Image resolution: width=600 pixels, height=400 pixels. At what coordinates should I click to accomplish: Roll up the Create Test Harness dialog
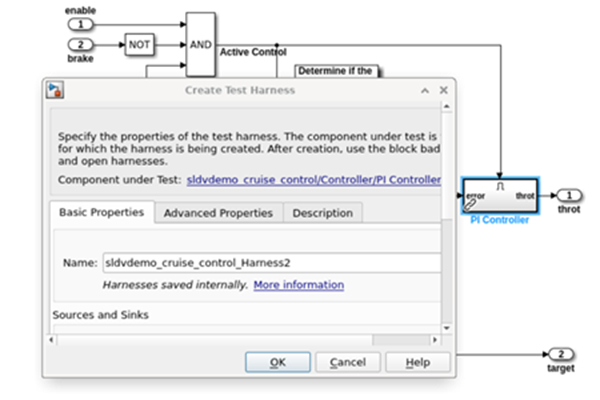pyautogui.click(x=425, y=90)
